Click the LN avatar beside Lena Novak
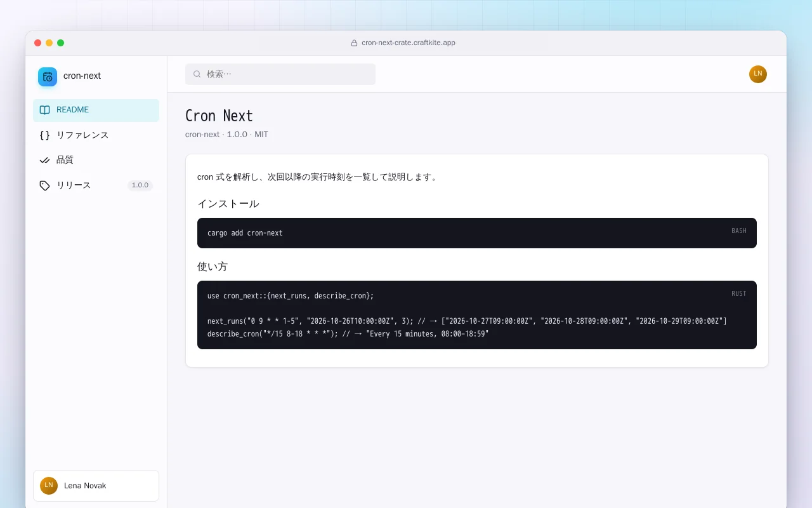 pyautogui.click(x=49, y=486)
